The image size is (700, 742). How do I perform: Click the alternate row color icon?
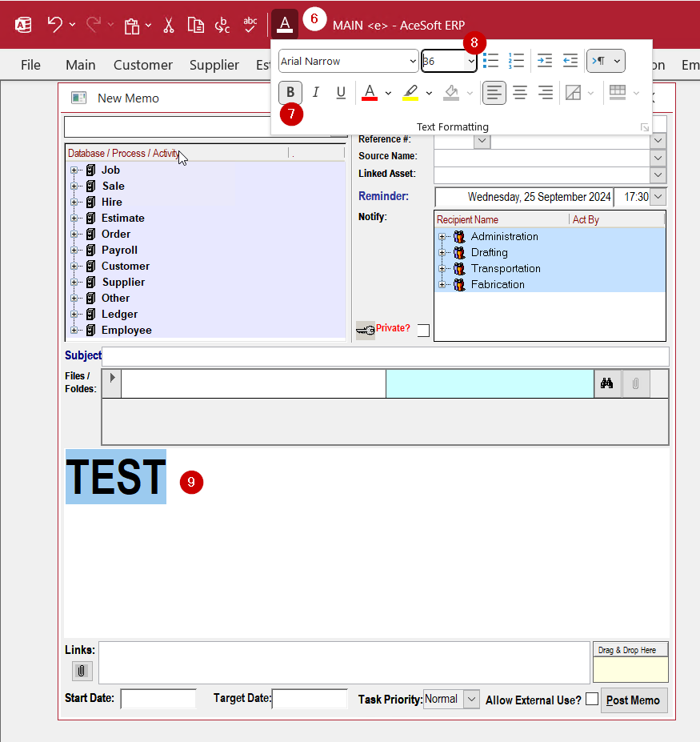click(573, 92)
